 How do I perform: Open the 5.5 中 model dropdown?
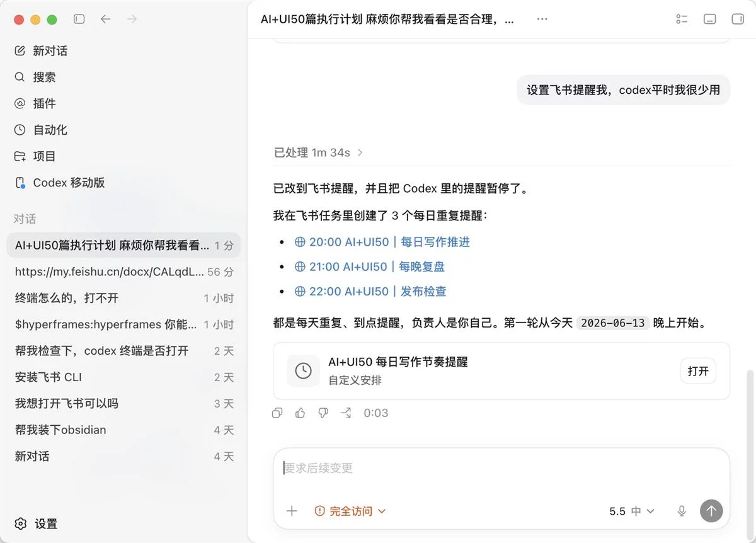pos(632,511)
